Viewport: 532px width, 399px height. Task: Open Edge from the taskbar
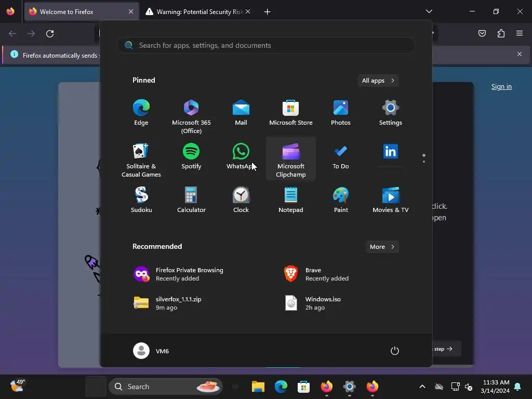click(x=281, y=387)
